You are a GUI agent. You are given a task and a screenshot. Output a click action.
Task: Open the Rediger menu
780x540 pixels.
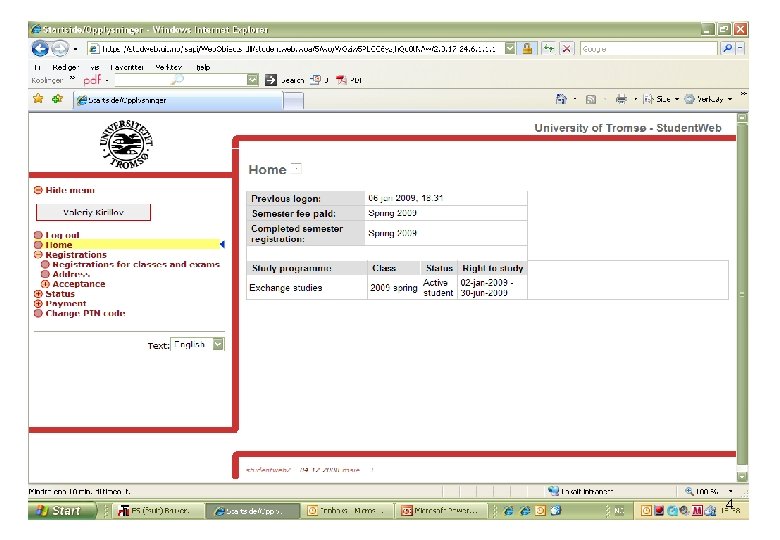click(x=66, y=67)
